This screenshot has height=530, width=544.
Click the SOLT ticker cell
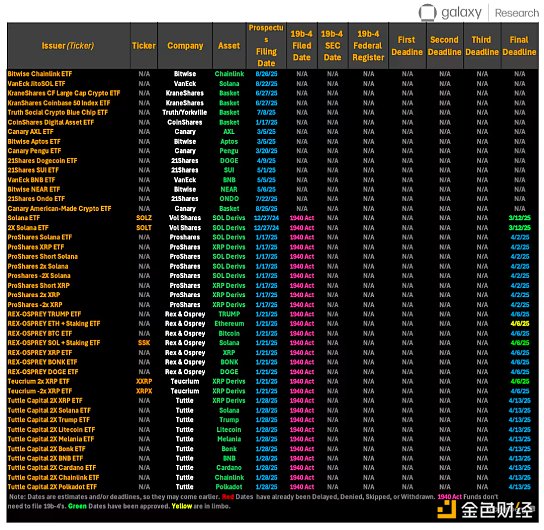point(144,228)
